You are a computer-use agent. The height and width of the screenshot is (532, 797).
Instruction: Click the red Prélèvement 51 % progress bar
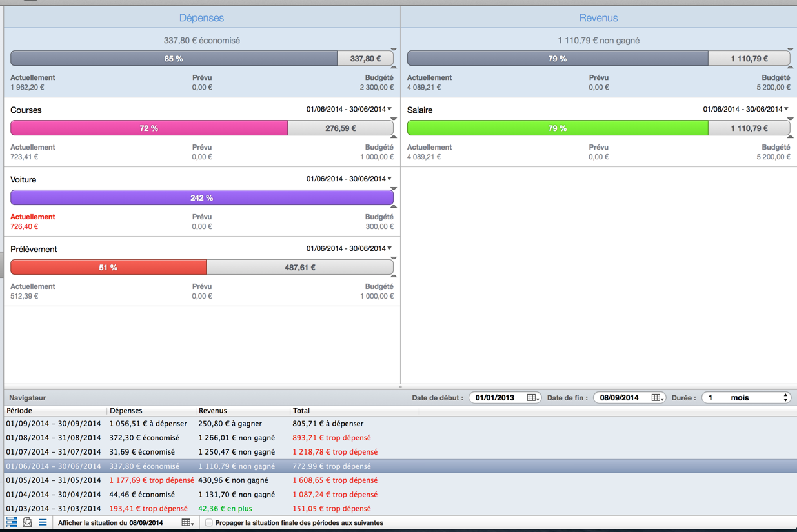108,268
